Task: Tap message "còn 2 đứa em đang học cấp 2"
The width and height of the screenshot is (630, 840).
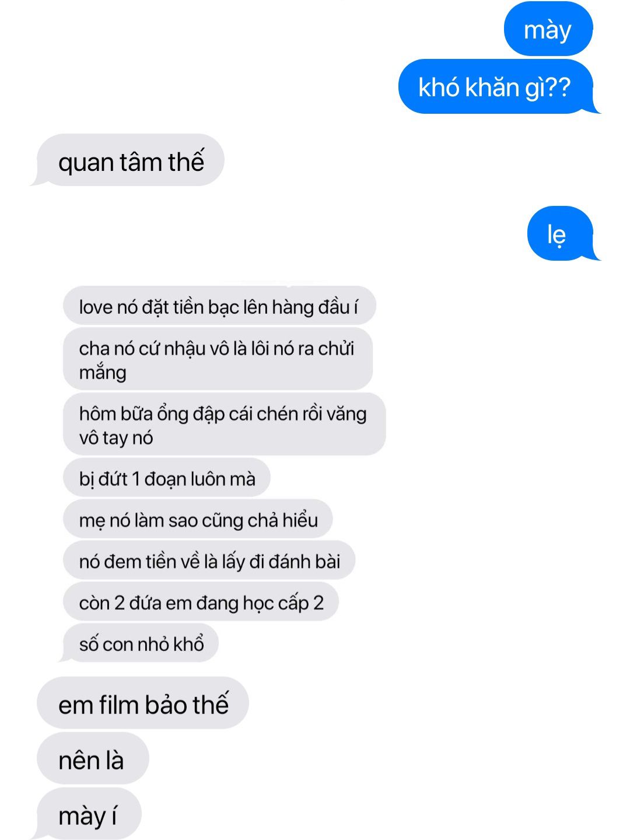Action: (201, 602)
